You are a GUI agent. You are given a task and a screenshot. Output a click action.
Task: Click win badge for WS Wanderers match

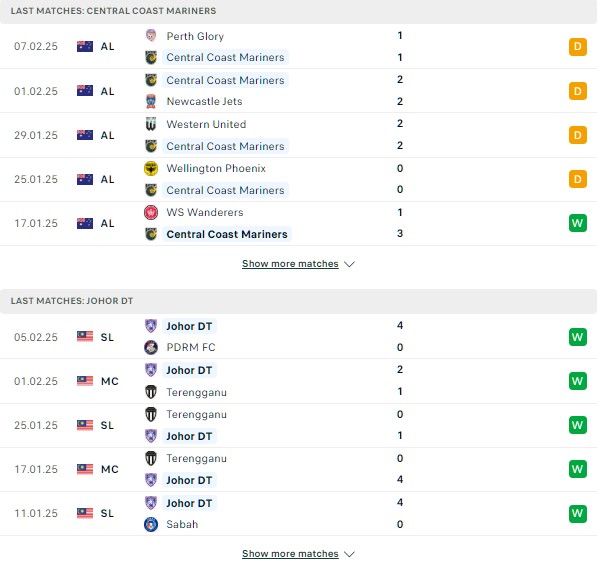click(x=578, y=223)
